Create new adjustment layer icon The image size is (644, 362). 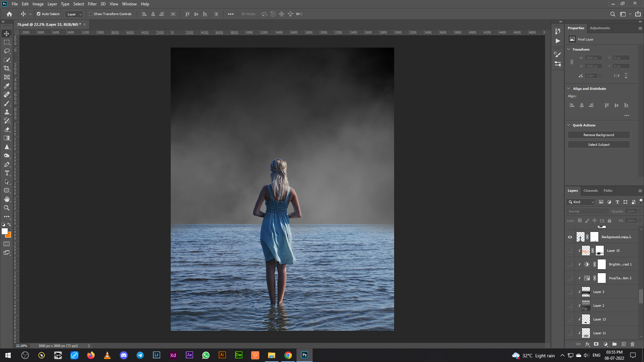coord(605,344)
